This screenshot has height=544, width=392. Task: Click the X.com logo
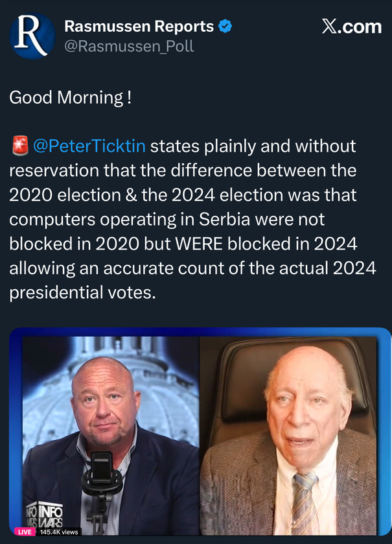351,27
